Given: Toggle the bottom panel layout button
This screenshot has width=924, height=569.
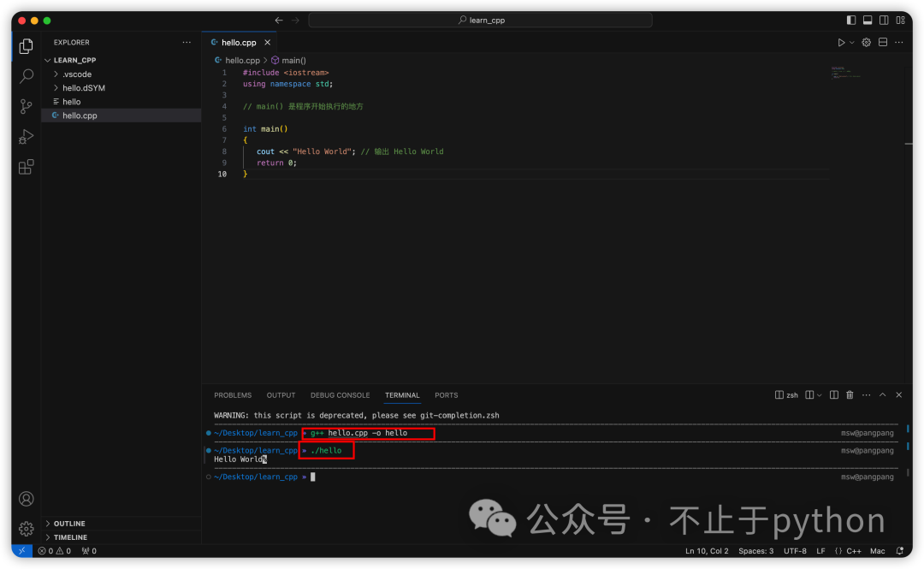Looking at the screenshot, I should pyautogui.click(x=868, y=20).
